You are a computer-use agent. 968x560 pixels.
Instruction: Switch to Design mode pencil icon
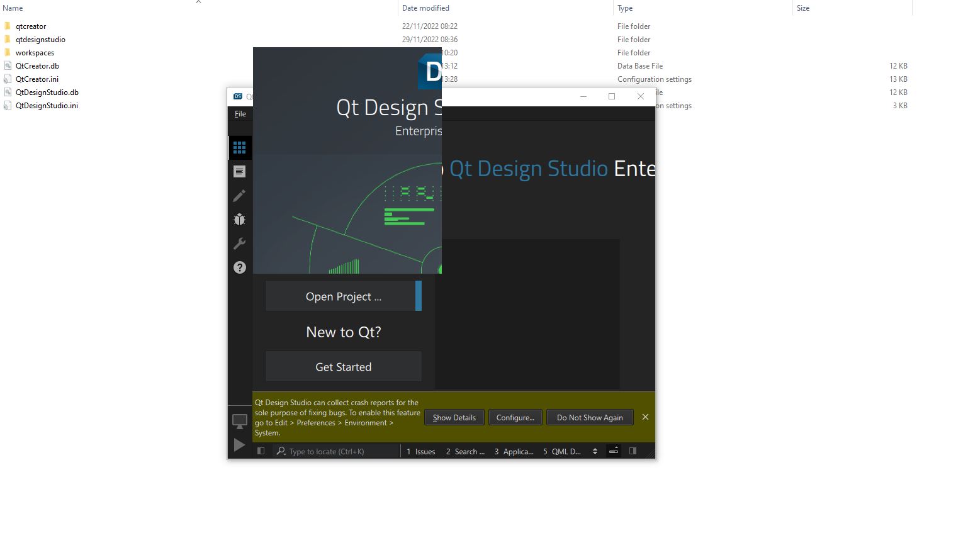tap(239, 196)
